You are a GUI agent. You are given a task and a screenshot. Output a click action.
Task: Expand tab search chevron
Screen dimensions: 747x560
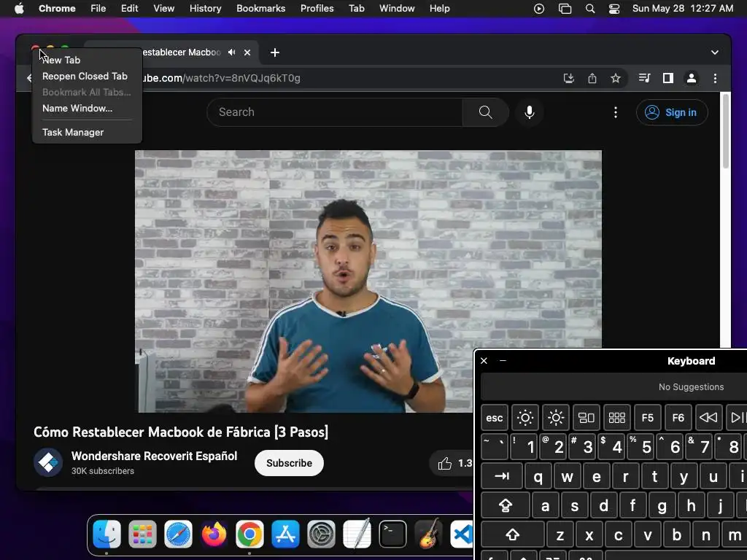tap(715, 52)
